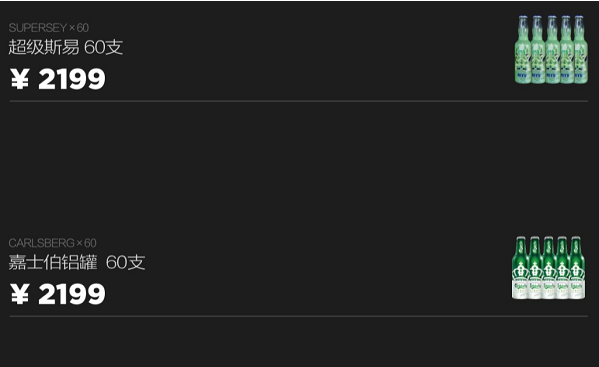Viewport: 599px width, 367px height.
Task: Select the CARLSBERG × 60 label
Action: pyautogui.click(x=53, y=243)
